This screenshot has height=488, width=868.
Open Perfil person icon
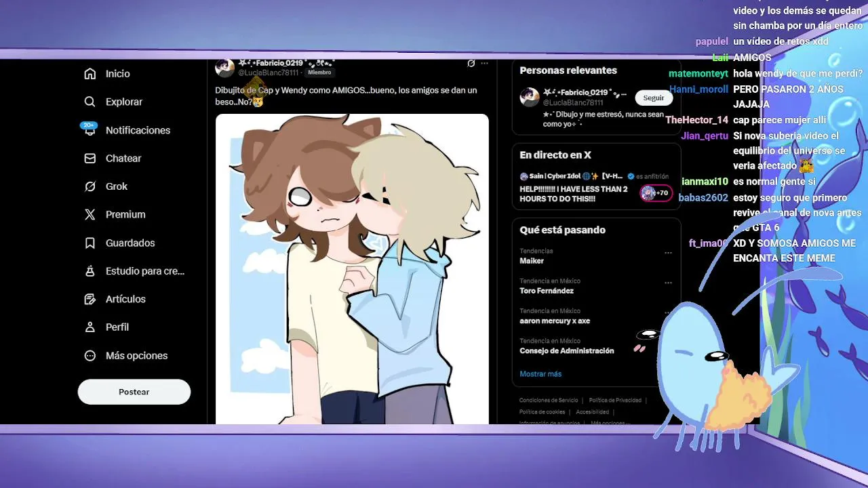click(x=90, y=327)
